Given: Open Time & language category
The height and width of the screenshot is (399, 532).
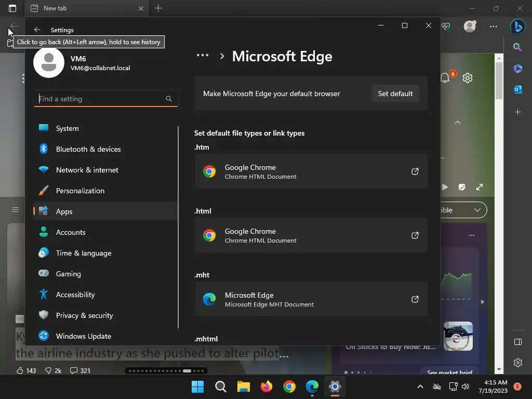Looking at the screenshot, I should [105, 253].
